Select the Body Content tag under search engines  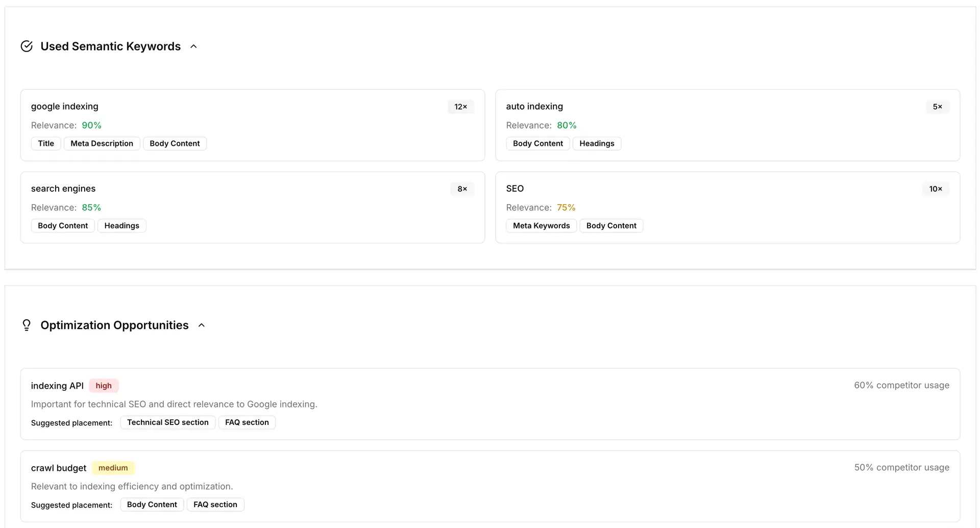click(62, 225)
